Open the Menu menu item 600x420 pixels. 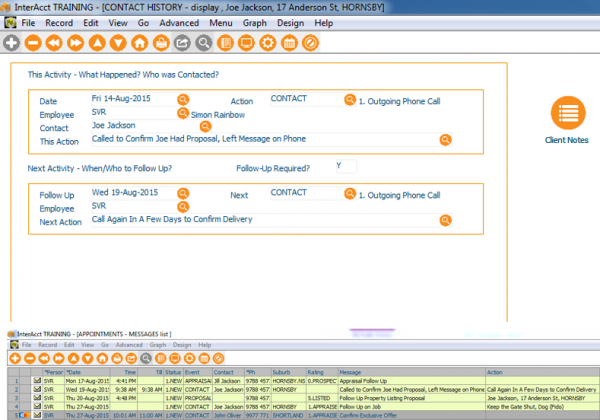tap(221, 23)
